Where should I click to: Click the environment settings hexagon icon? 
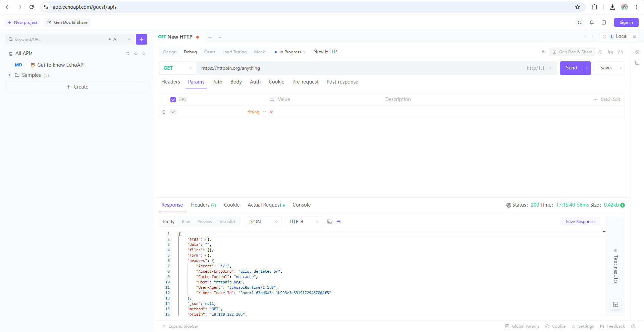tap(604, 37)
